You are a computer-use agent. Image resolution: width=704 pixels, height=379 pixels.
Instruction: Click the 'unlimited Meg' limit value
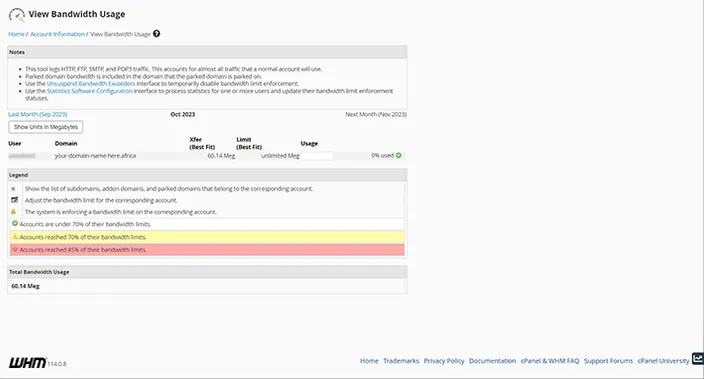click(x=280, y=156)
